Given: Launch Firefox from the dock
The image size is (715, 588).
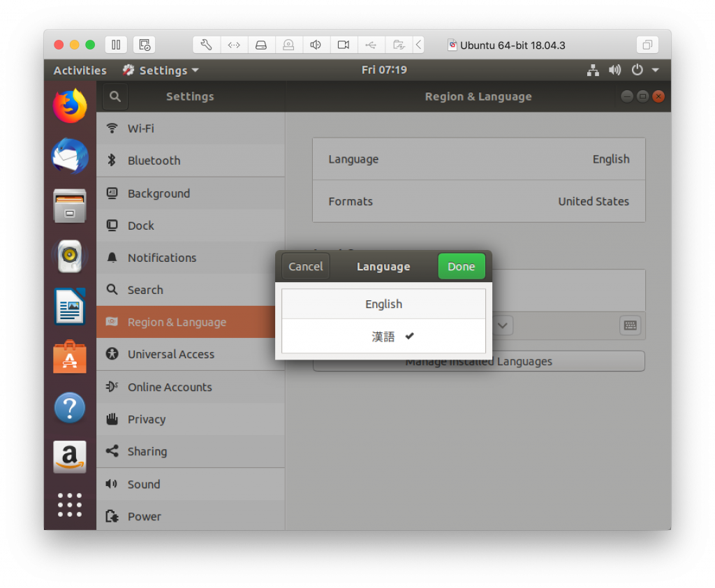Looking at the screenshot, I should [70, 106].
